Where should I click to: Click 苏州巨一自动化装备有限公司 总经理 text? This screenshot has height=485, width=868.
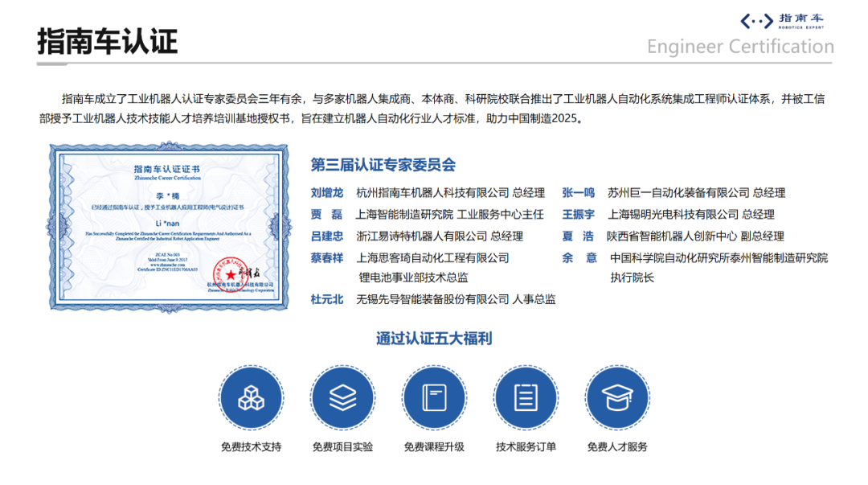[x=696, y=193]
